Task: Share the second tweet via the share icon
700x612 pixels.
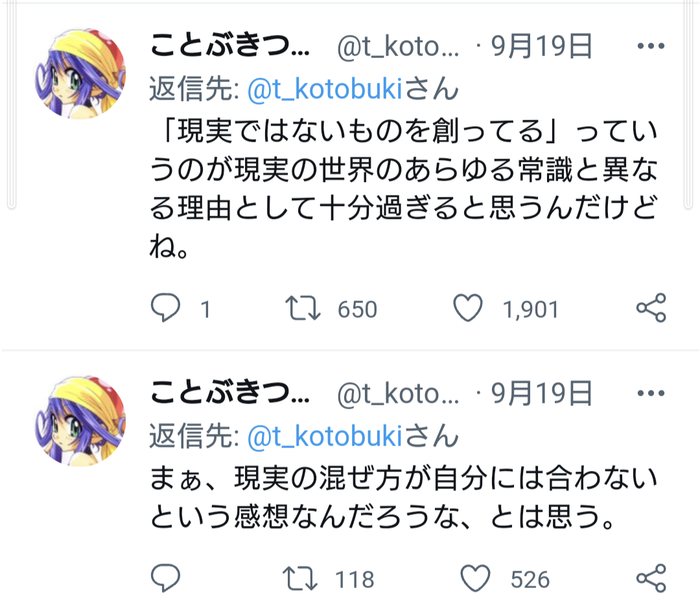Action: pos(651,578)
